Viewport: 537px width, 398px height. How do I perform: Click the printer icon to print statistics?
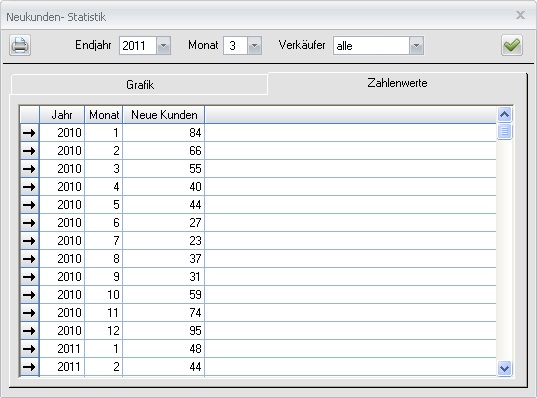[x=20, y=45]
